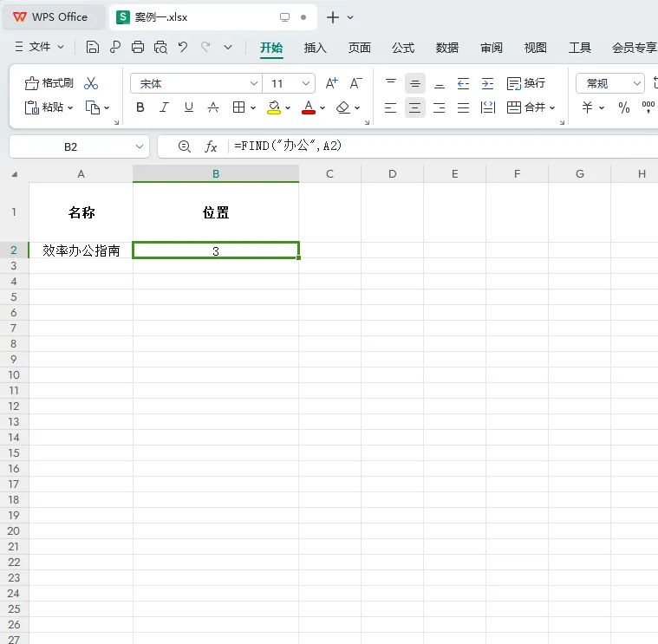Open Print Preview icon

click(x=160, y=47)
